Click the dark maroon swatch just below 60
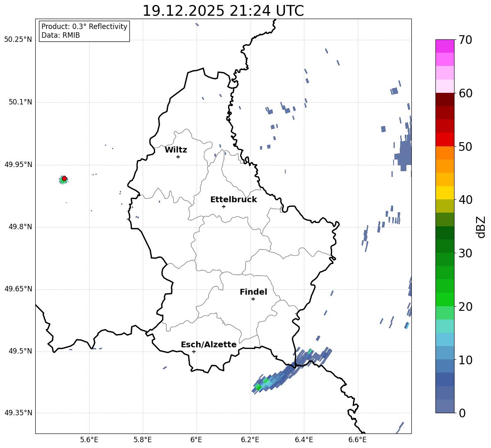The height and width of the screenshot is (448, 491). (445, 99)
